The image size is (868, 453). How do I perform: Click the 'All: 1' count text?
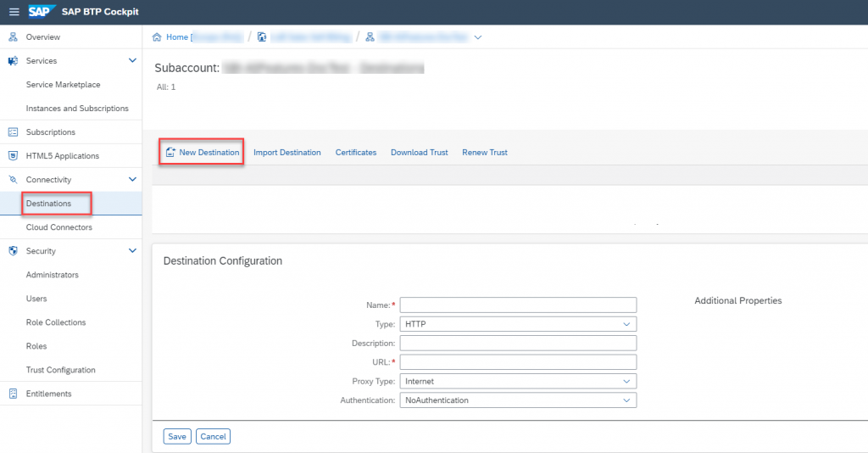166,87
